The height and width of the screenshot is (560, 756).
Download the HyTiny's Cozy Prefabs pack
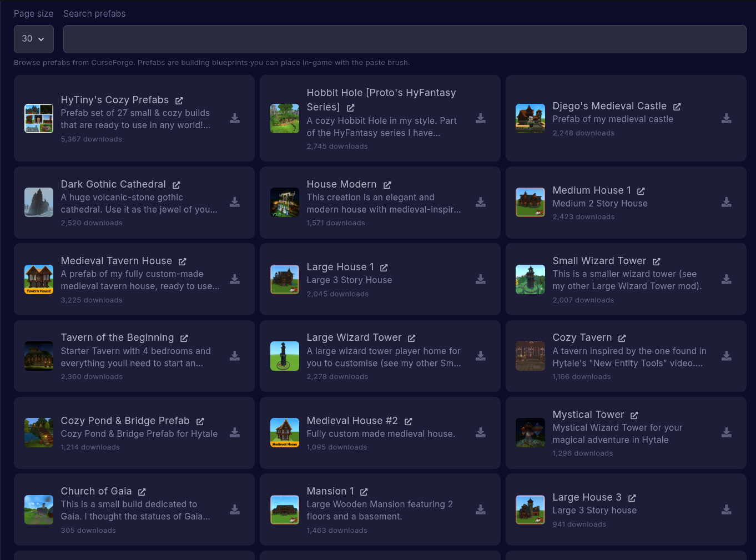[234, 118]
